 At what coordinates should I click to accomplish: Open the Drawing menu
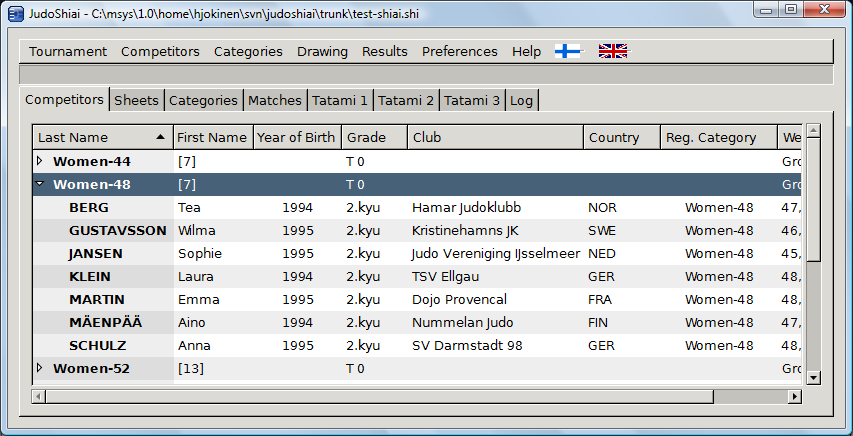coord(322,51)
